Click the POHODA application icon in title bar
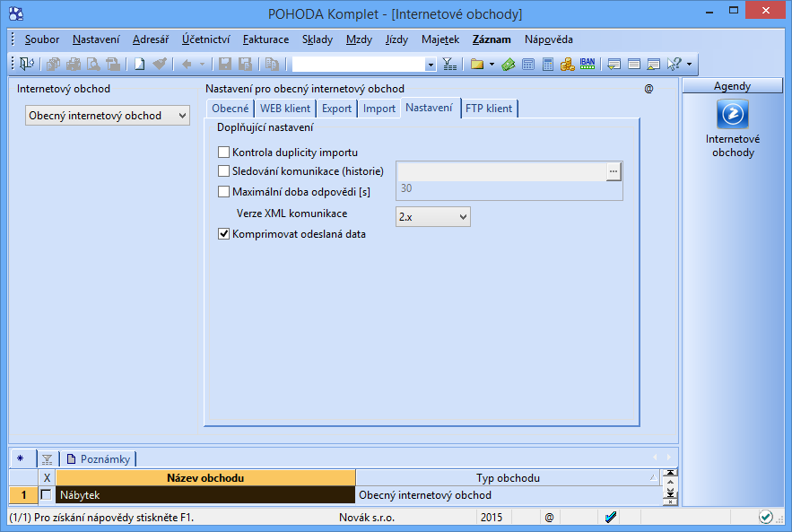The height and width of the screenshot is (532, 792). (x=16, y=13)
